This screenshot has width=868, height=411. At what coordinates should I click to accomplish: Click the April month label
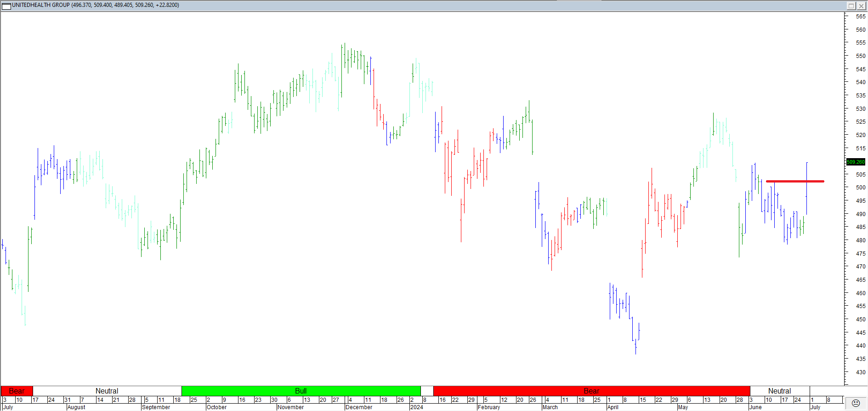click(613, 407)
